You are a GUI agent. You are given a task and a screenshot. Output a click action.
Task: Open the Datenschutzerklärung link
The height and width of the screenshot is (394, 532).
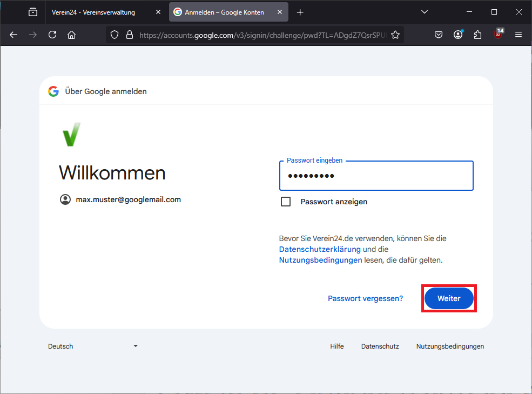[320, 249]
